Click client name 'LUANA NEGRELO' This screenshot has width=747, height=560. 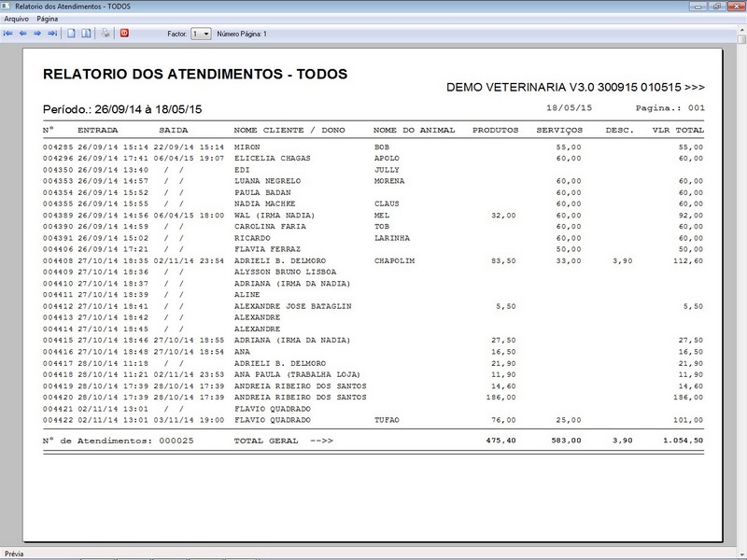267,181
